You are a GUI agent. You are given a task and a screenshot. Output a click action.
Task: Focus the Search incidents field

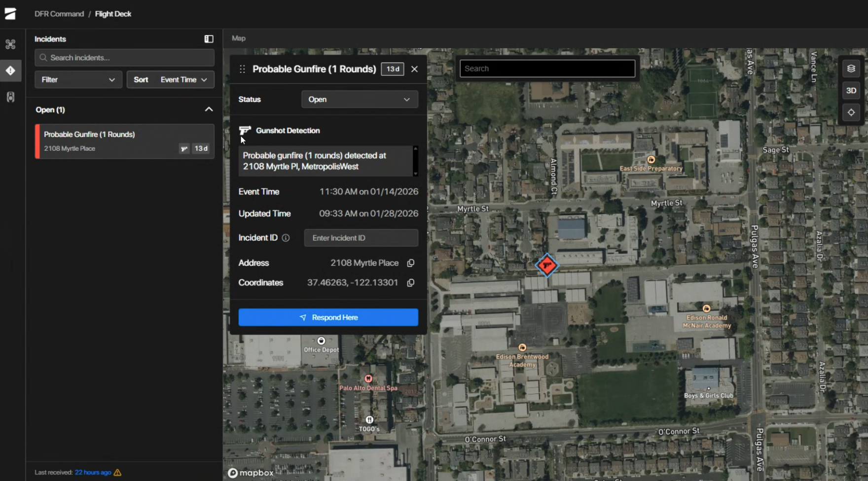click(125, 58)
